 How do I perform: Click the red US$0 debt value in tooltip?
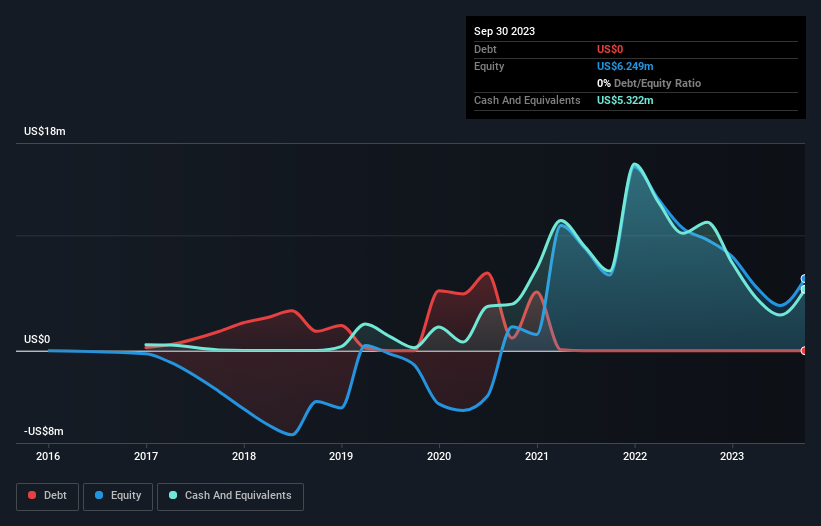pyautogui.click(x=610, y=49)
